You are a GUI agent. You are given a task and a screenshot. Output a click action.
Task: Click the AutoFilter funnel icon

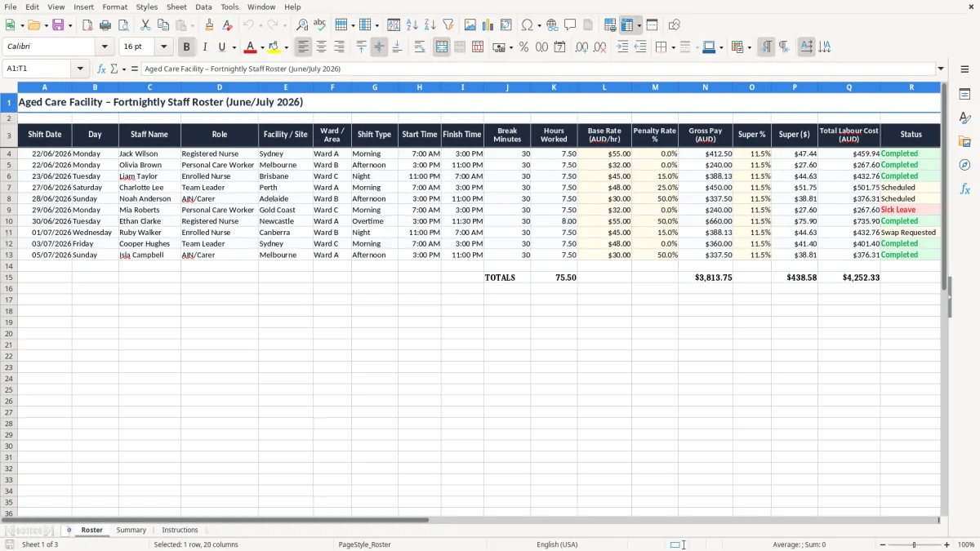[x=448, y=24]
